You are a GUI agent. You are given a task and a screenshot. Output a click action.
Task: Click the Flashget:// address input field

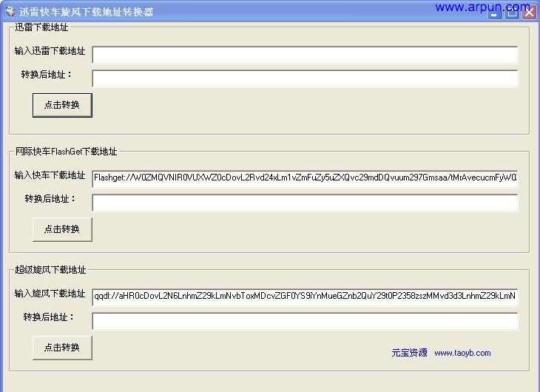(x=305, y=178)
